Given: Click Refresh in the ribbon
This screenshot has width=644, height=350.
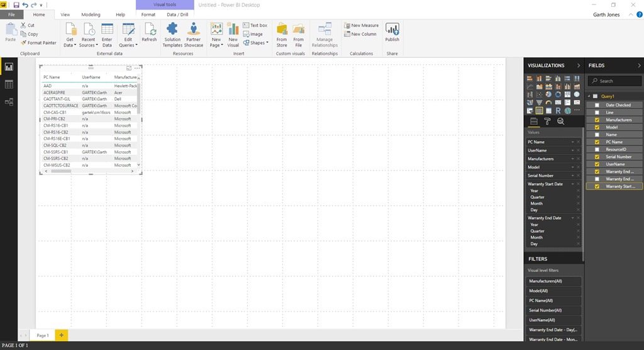Looking at the screenshot, I should [149, 33].
